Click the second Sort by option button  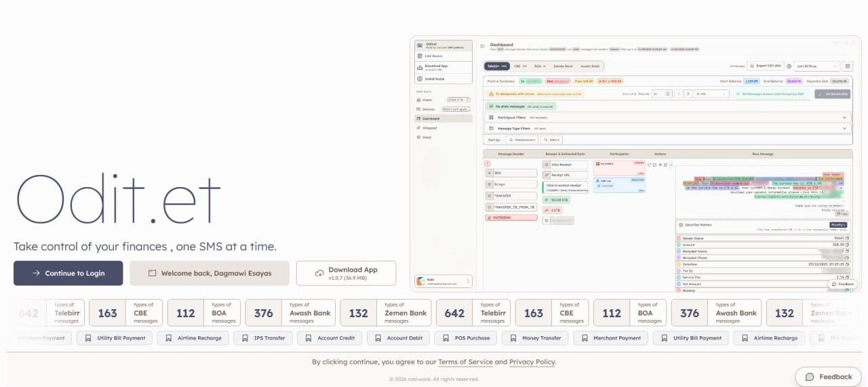[553, 140]
